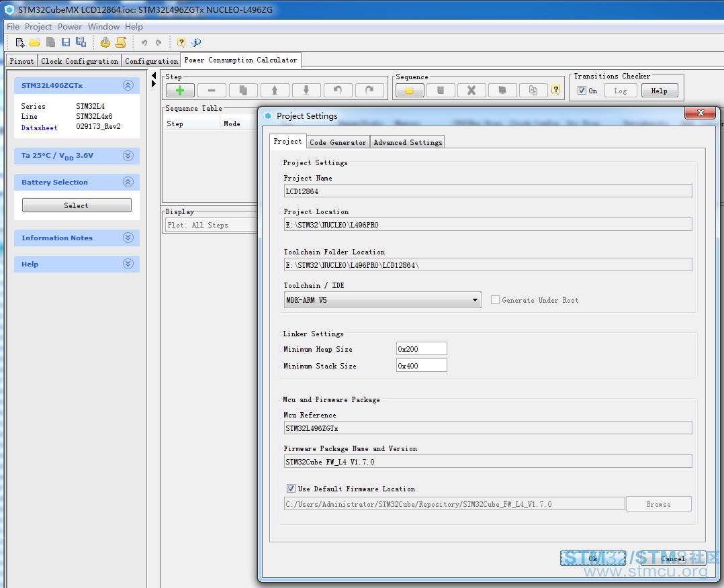724x588 pixels.
Task: Click the duplicate step icon
Action: coord(243,91)
